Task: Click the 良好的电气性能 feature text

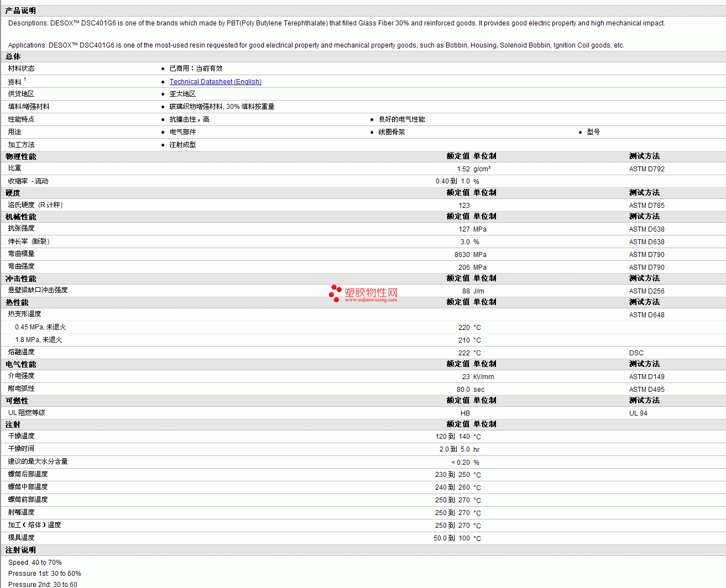Action: coord(401,119)
